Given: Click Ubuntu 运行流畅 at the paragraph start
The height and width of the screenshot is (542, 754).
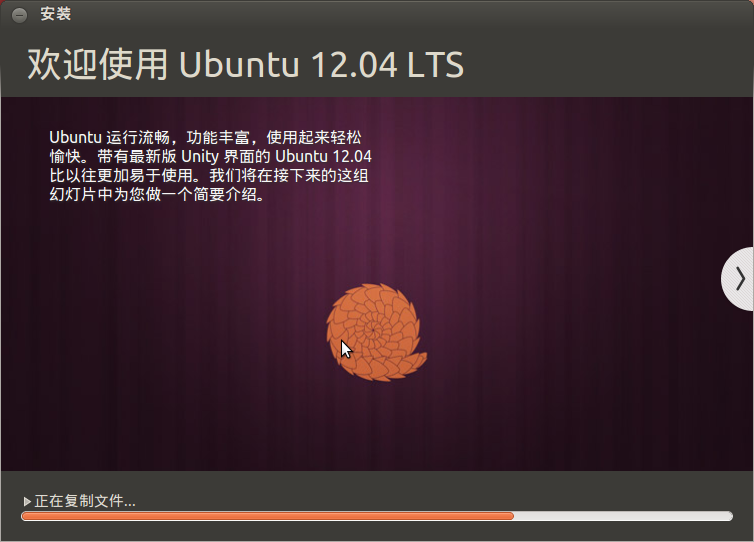Looking at the screenshot, I should click(x=109, y=138).
